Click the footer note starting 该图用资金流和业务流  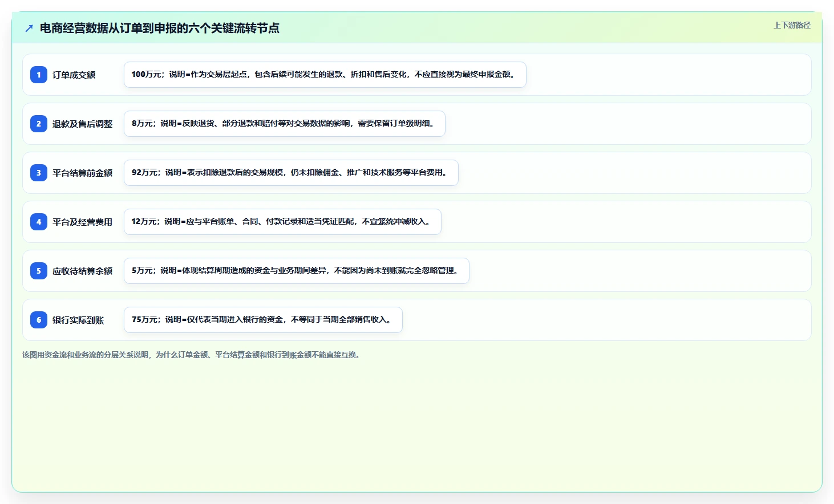coord(191,355)
